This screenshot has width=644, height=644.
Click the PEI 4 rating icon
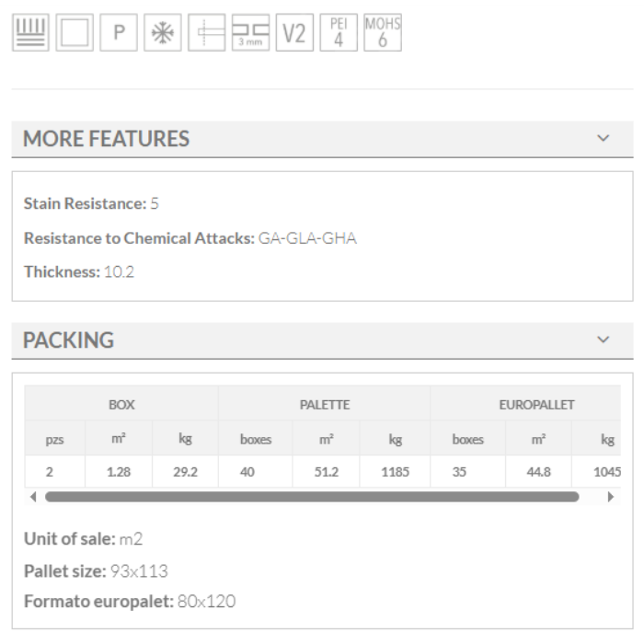(339, 34)
